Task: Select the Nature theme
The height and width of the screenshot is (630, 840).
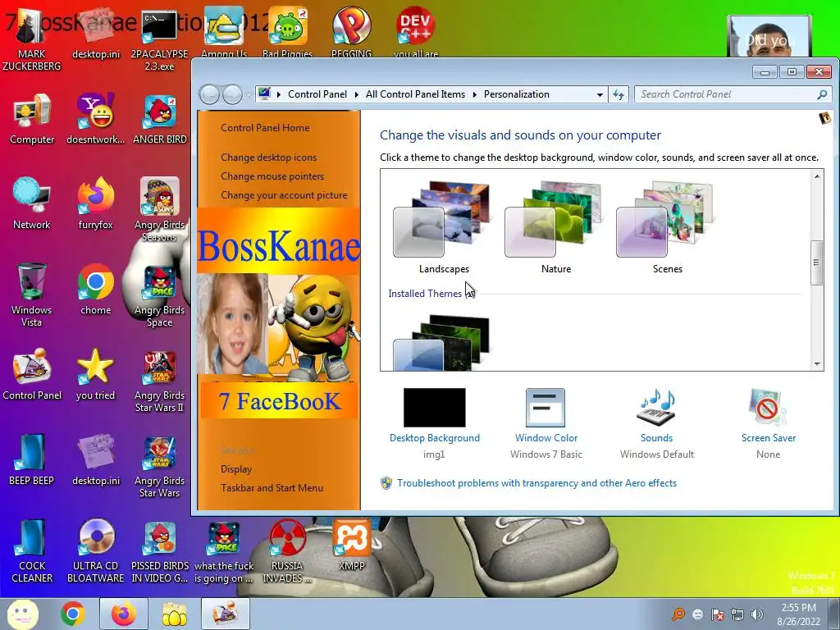Action: (x=555, y=228)
